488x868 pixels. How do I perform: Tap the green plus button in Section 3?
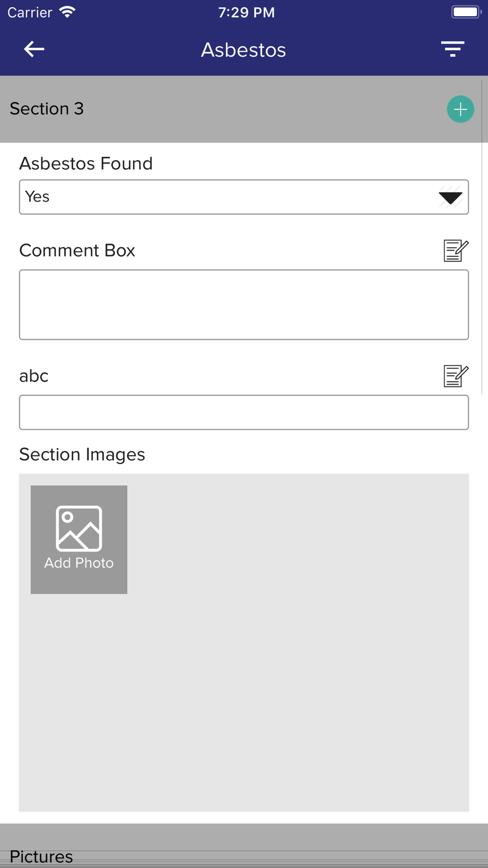point(460,109)
